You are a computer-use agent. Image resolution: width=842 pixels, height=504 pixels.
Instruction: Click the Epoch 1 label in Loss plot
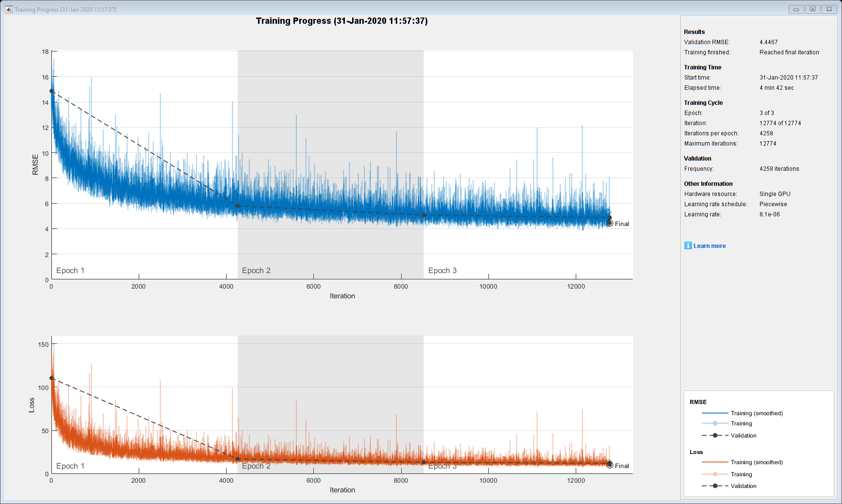tap(70, 466)
